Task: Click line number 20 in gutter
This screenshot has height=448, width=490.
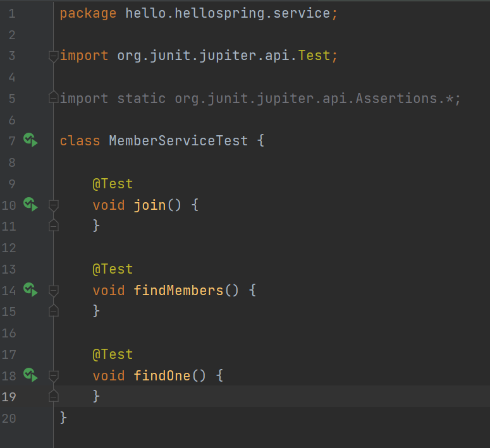Action: coord(9,418)
